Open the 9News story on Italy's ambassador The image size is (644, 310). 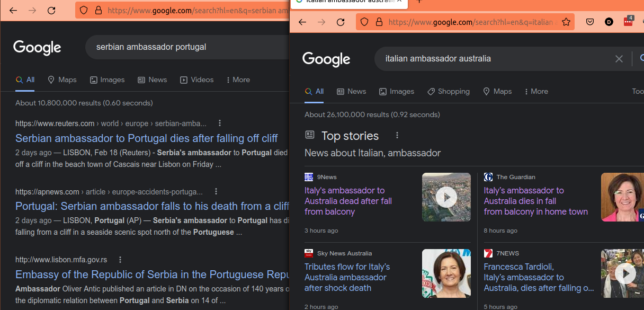348,201
